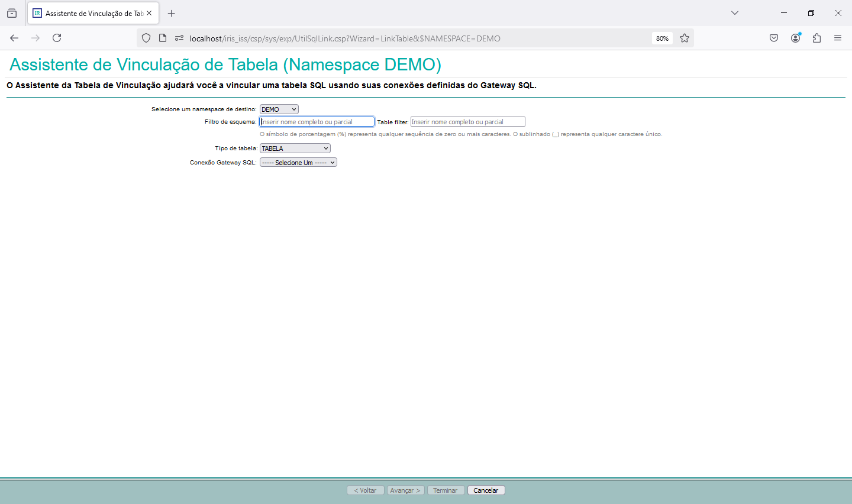This screenshot has height=504, width=852.
Task: Open the Firefox account profile icon
Action: click(x=795, y=38)
